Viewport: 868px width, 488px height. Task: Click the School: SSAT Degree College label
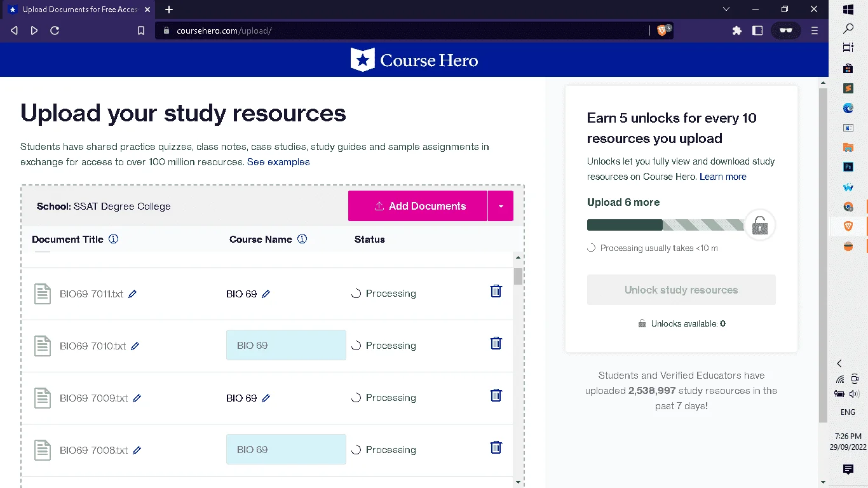click(104, 207)
